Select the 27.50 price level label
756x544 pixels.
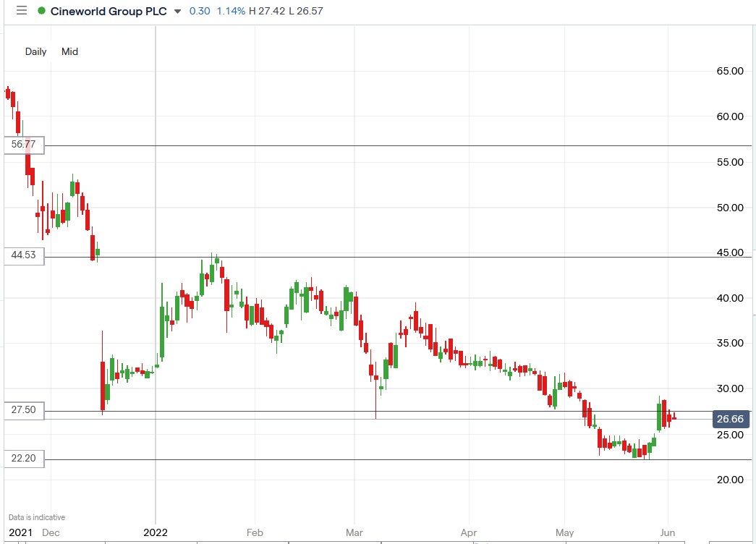pos(24,410)
